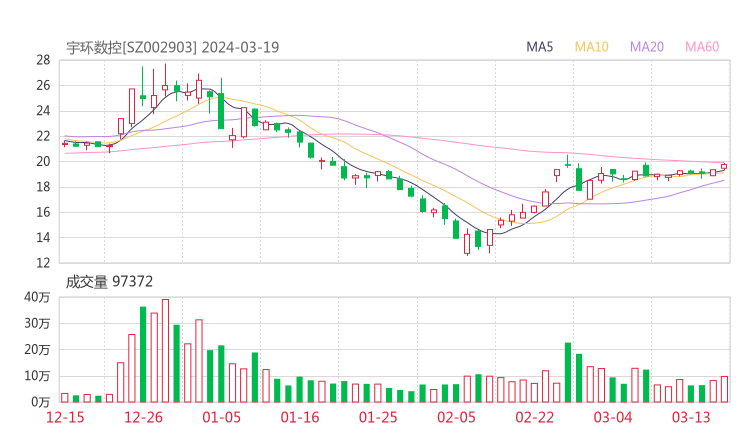The height and width of the screenshot is (440, 740).
Task: Click the volume axis label 0万
Action: point(40,402)
